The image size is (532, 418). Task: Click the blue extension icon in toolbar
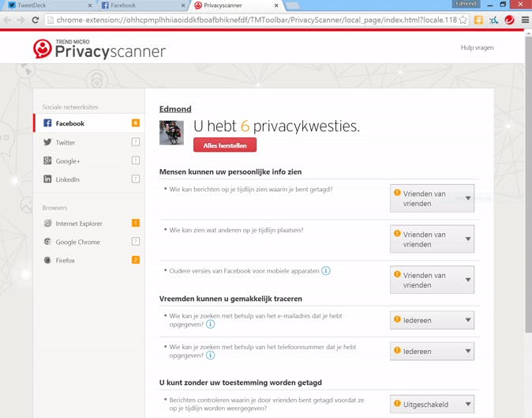pyautogui.click(x=493, y=20)
